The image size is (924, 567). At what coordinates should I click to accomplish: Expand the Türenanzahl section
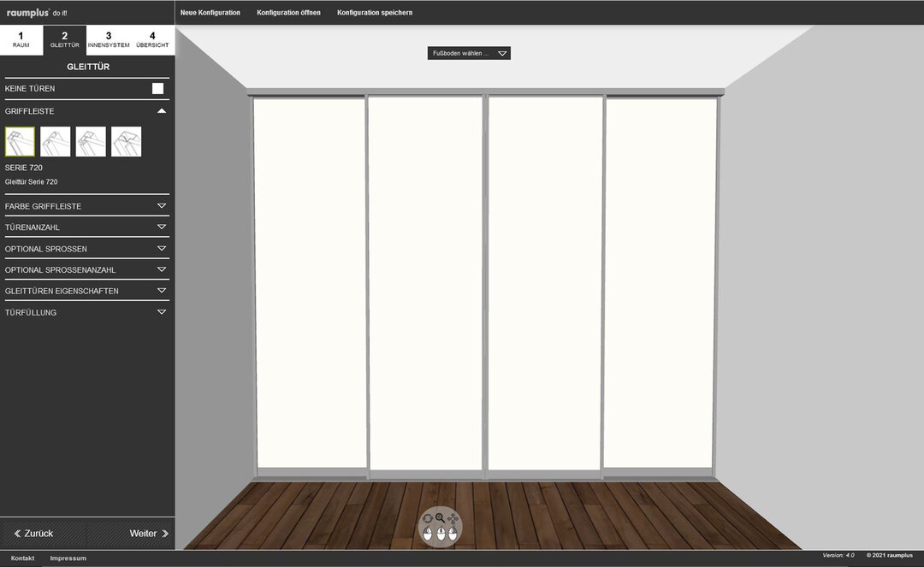pos(87,227)
